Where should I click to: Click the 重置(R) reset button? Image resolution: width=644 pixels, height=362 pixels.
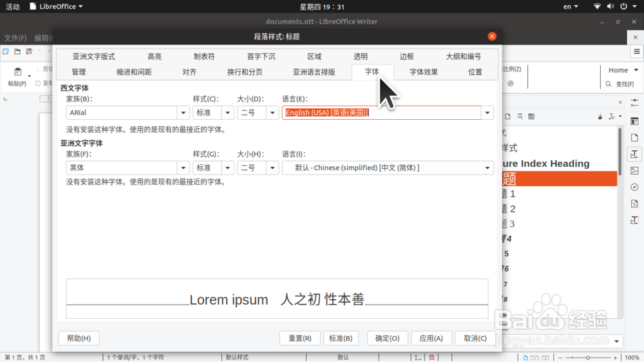tap(300, 338)
